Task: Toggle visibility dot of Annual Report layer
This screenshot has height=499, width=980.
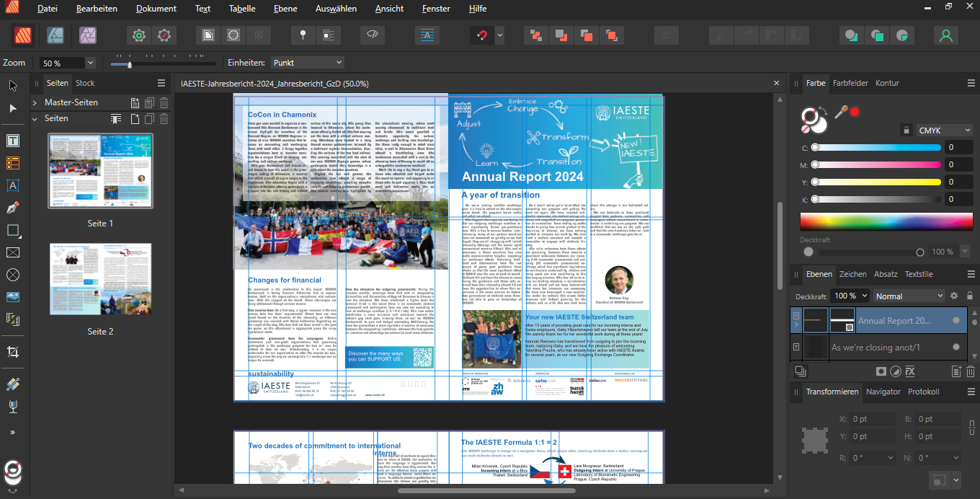Action: coord(956,320)
